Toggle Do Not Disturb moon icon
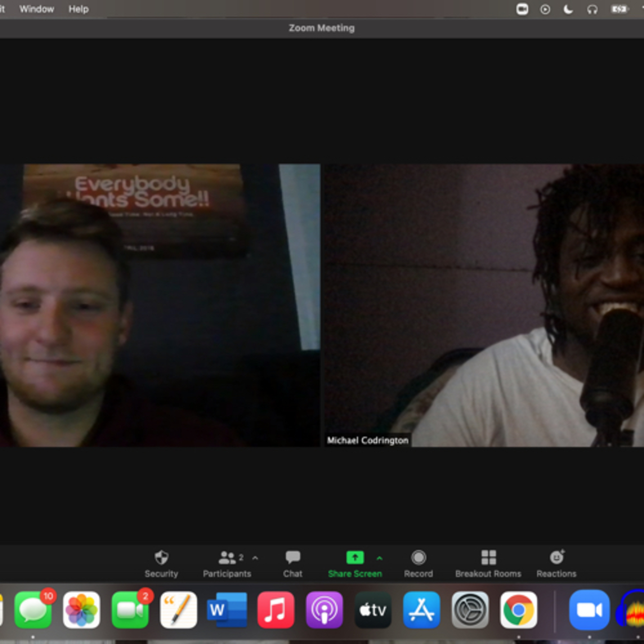This screenshot has height=644, width=644. [x=568, y=9]
